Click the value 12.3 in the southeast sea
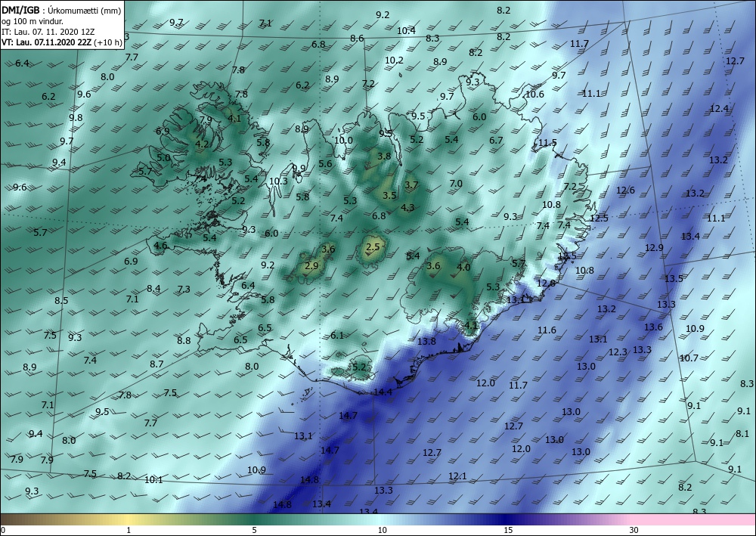Image resolution: width=756 pixels, height=536 pixels. tap(618, 352)
